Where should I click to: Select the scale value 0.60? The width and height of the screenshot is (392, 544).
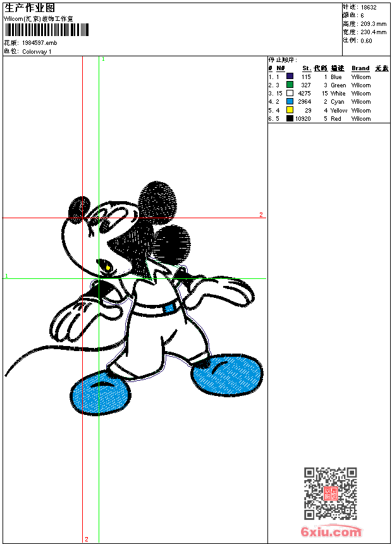pyautogui.click(x=366, y=41)
